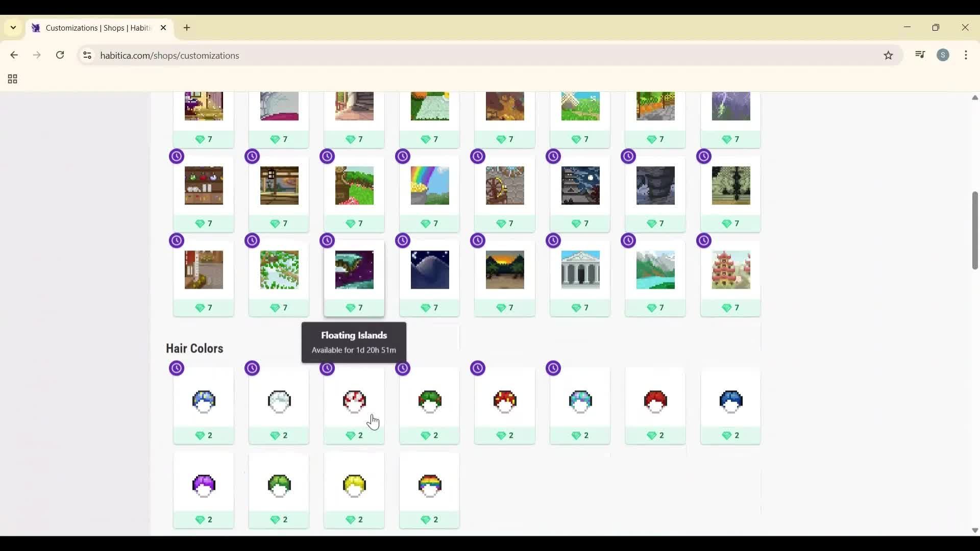The image size is (980, 551).
Task: Open a new browser tab
Action: 187,28
